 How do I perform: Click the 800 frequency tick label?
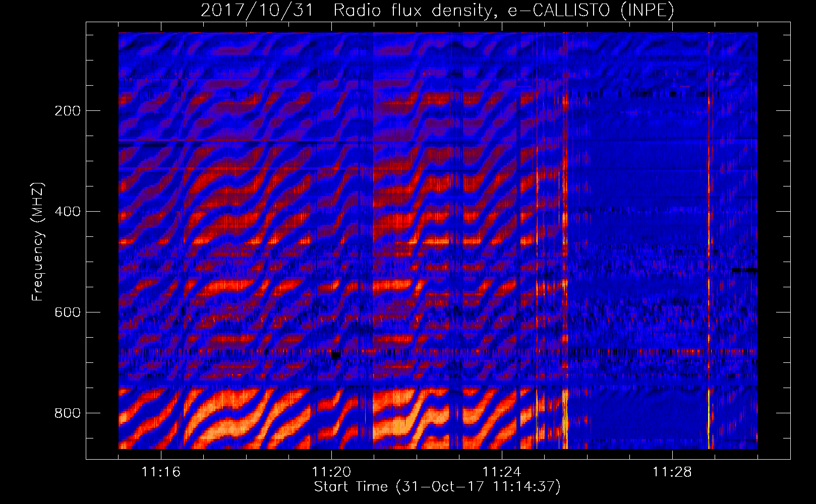point(67,413)
